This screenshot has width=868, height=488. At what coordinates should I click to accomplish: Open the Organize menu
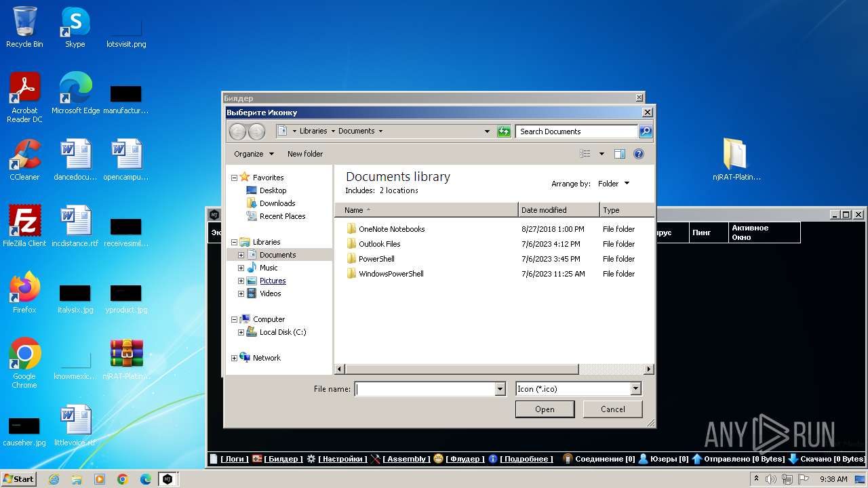254,154
